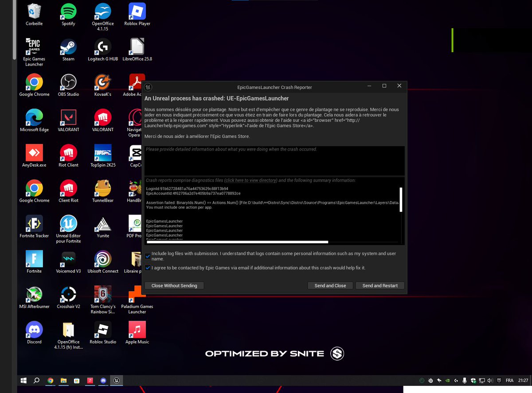Select the Adobe Acrobat desktop icon

133,85
